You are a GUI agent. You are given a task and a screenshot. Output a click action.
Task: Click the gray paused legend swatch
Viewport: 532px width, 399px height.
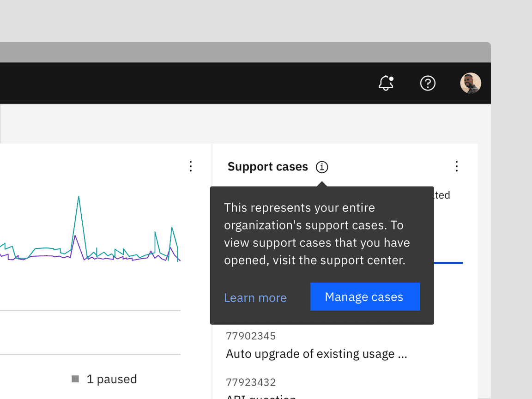coord(75,379)
